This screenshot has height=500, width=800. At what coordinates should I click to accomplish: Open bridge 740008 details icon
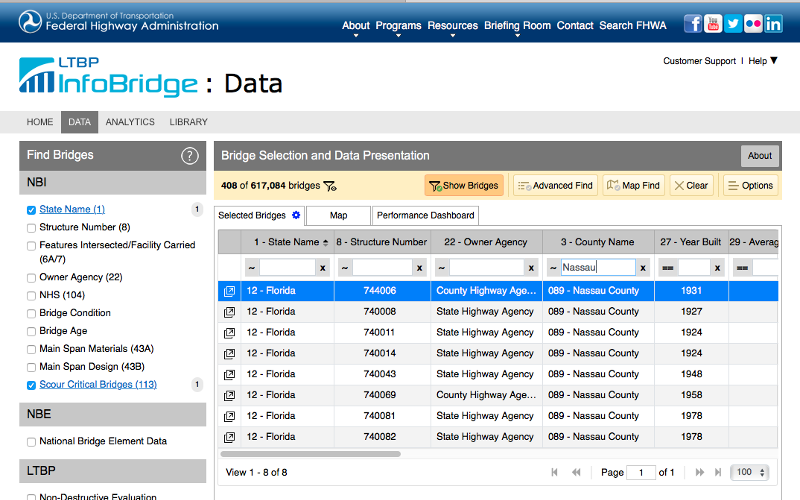pyautogui.click(x=230, y=312)
